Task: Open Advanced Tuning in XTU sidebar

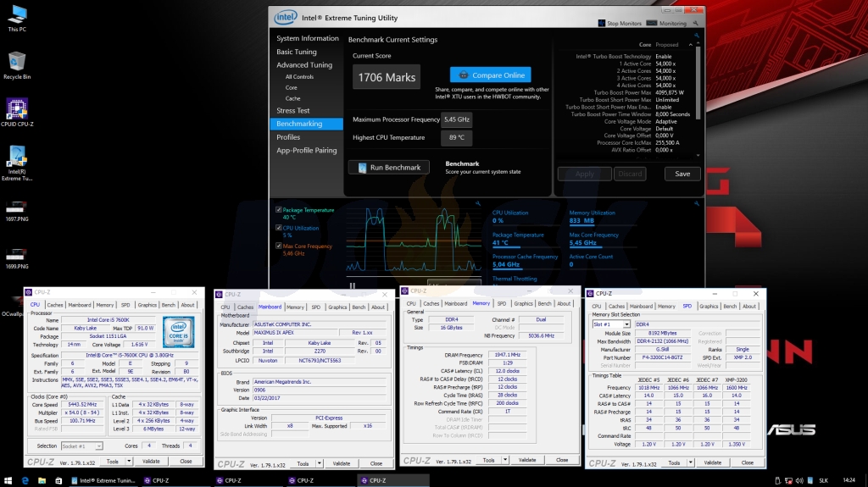Action: coord(304,64)
